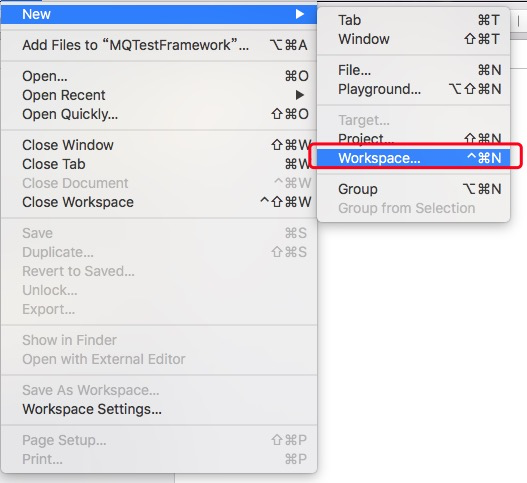The height and width of the screenshot is (483, 527).
Task: Choose the Open... menu item
Action: click(159, 76)
